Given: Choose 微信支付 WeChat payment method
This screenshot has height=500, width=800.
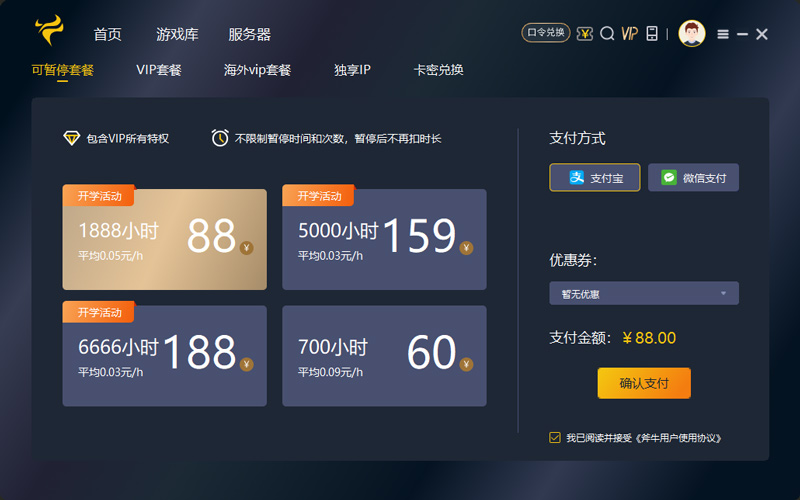Looking at the screenshot, I should click(x=693, y=178).
